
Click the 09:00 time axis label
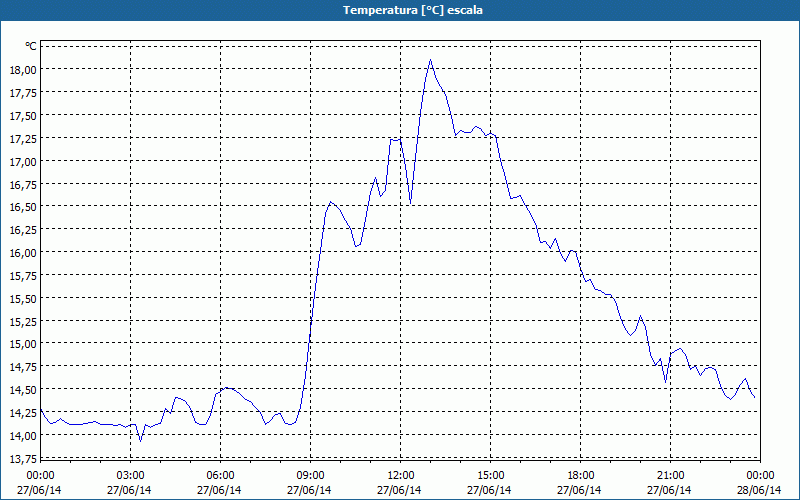[311, 476]
